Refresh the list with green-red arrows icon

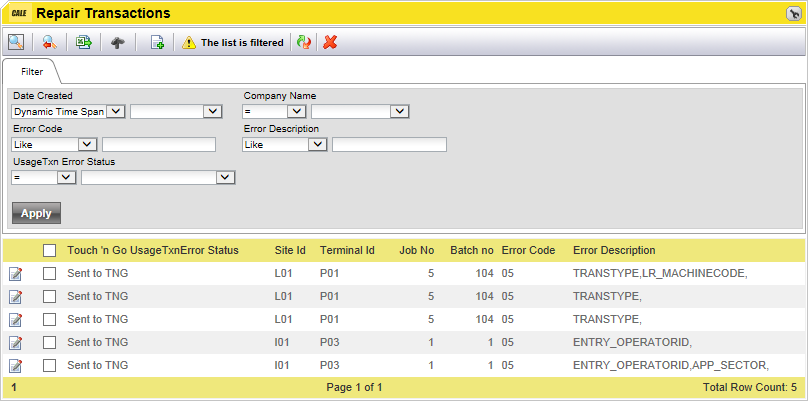tap(304, 43)
